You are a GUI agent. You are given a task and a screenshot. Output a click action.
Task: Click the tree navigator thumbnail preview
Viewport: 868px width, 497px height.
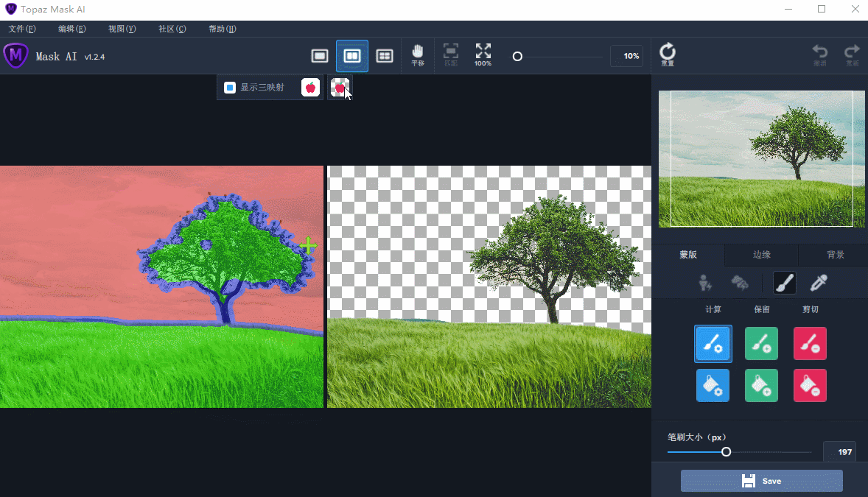761,159
